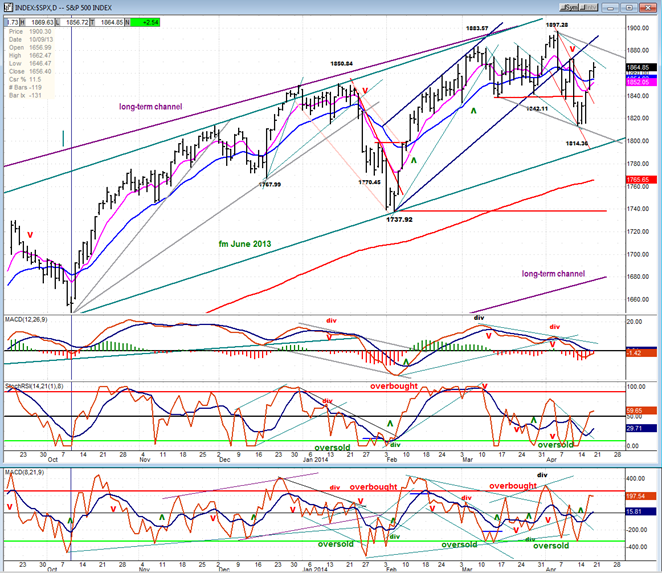Click the chart window icon in title bar
Screen dimensions: 662x573
[8, 8]
